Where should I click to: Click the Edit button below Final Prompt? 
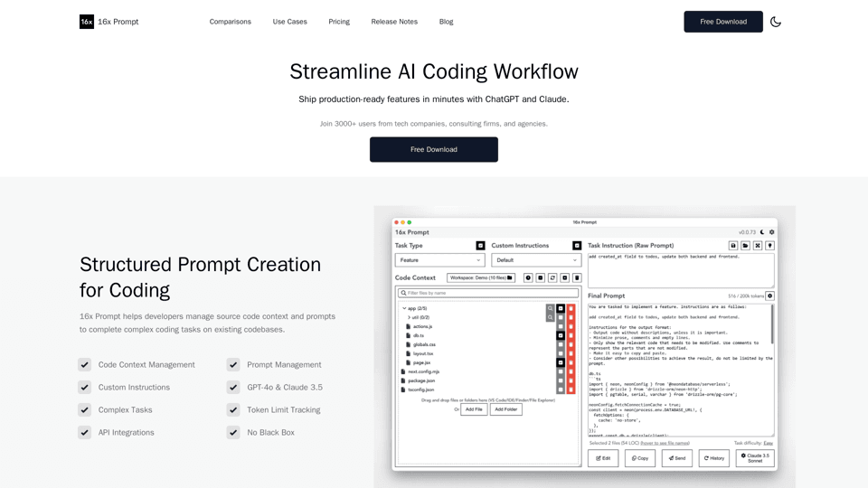(603, 458)
